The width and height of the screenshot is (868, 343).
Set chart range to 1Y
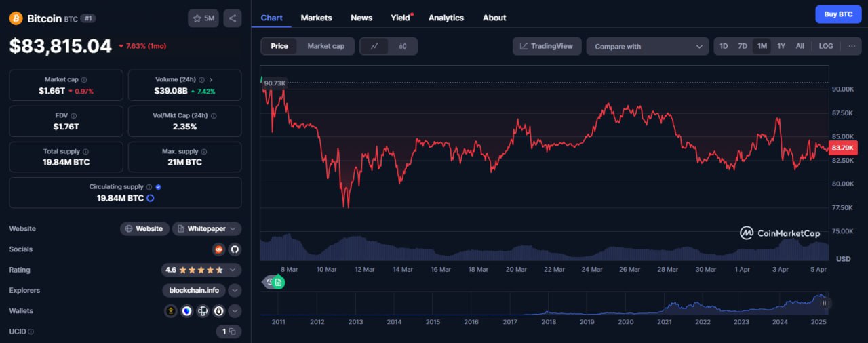pos(781,46)
